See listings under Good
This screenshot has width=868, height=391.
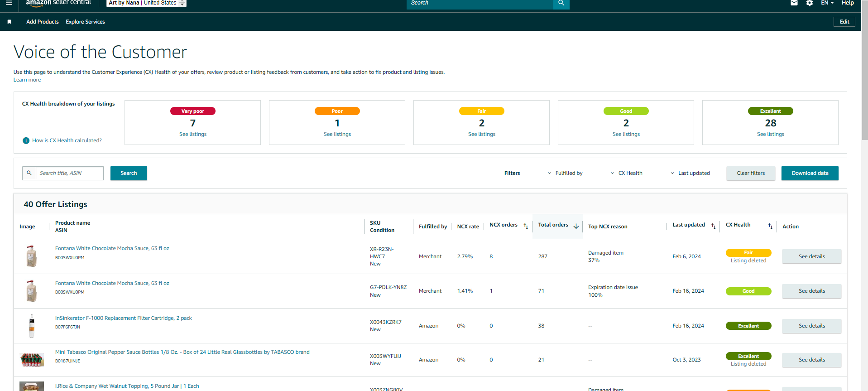click(626, 134)
